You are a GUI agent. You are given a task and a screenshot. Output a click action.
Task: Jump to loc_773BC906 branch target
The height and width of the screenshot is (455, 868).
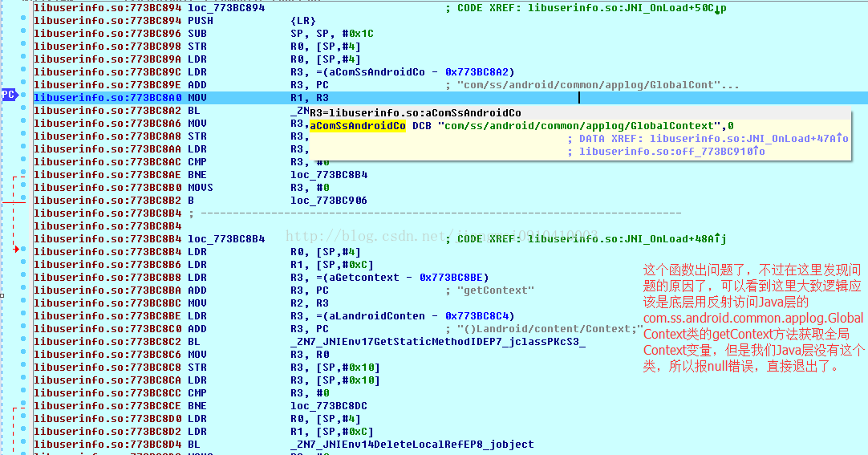(329, 201)
